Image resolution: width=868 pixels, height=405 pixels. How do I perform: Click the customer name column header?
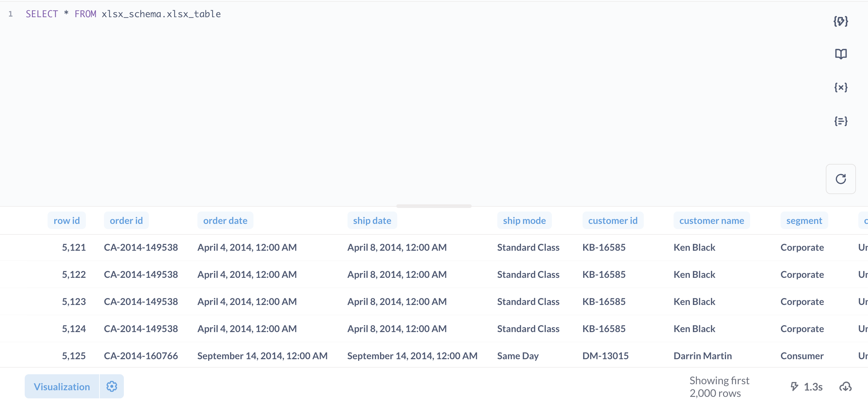[x=711, y=221]
